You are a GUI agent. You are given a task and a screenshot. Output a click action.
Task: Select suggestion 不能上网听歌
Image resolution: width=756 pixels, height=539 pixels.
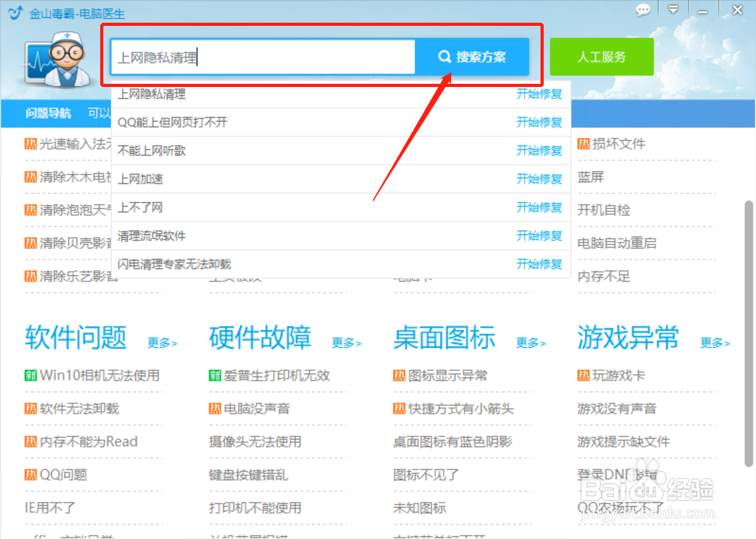tap(152, 151)
